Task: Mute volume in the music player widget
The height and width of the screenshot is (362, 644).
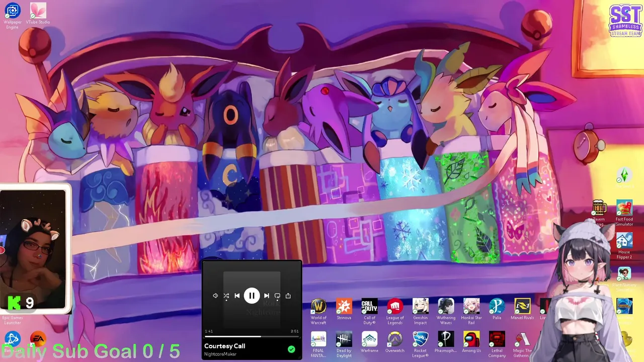Action: pyautogui.click(x=215, y=296)
